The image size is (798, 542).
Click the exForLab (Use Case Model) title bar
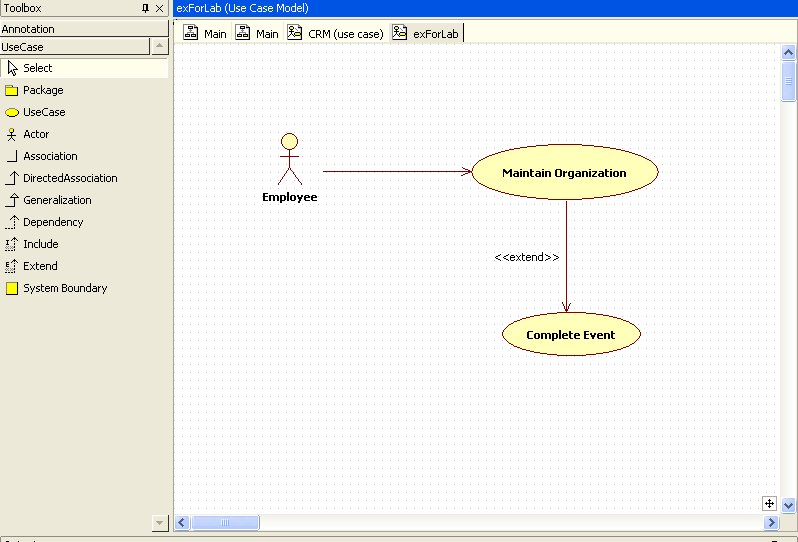[486, 8]
